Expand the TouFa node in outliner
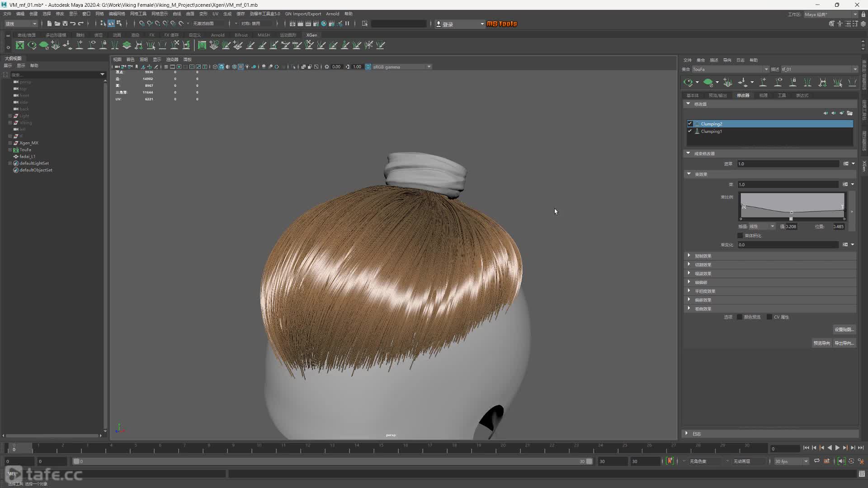Screen dimensions: 868x488 (x=10, y=150)
